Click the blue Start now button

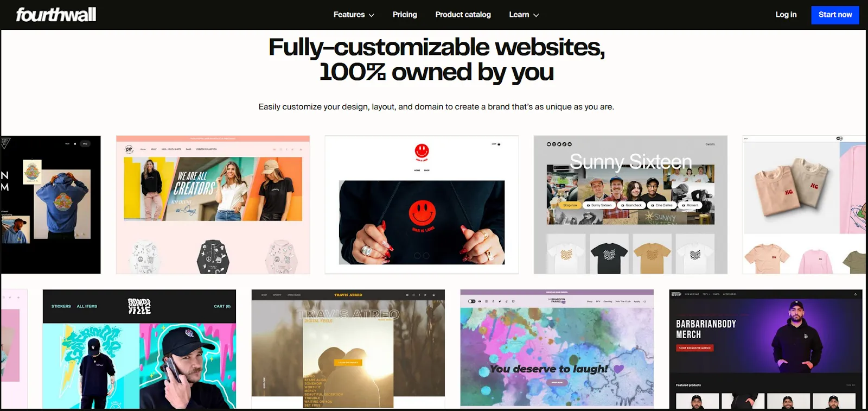click(x=835, y=15)
